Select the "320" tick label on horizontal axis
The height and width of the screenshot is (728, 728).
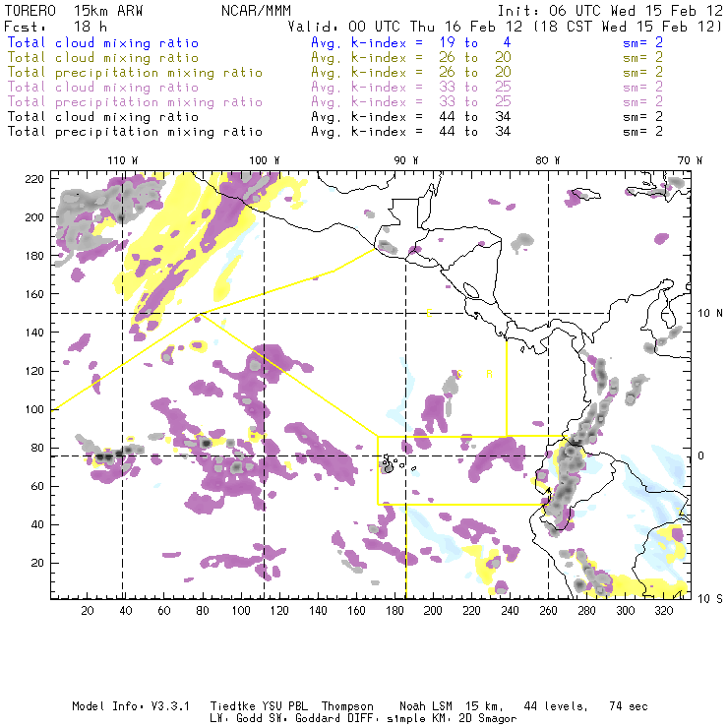coord(664,611)
